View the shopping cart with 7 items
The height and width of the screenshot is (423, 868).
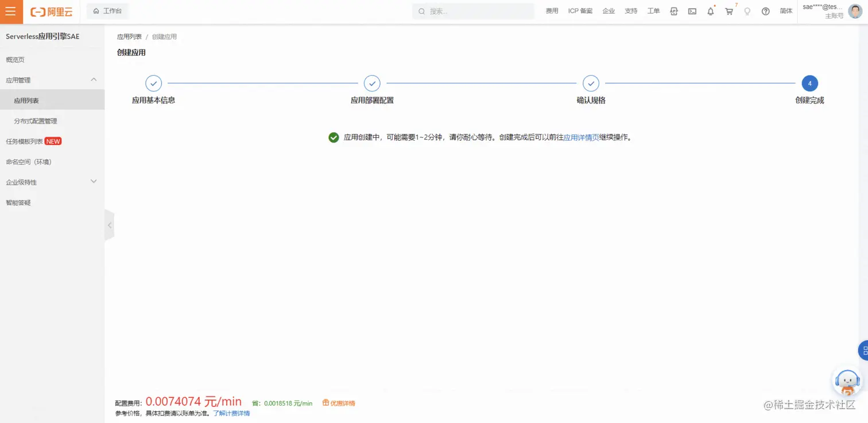(728, 11)
